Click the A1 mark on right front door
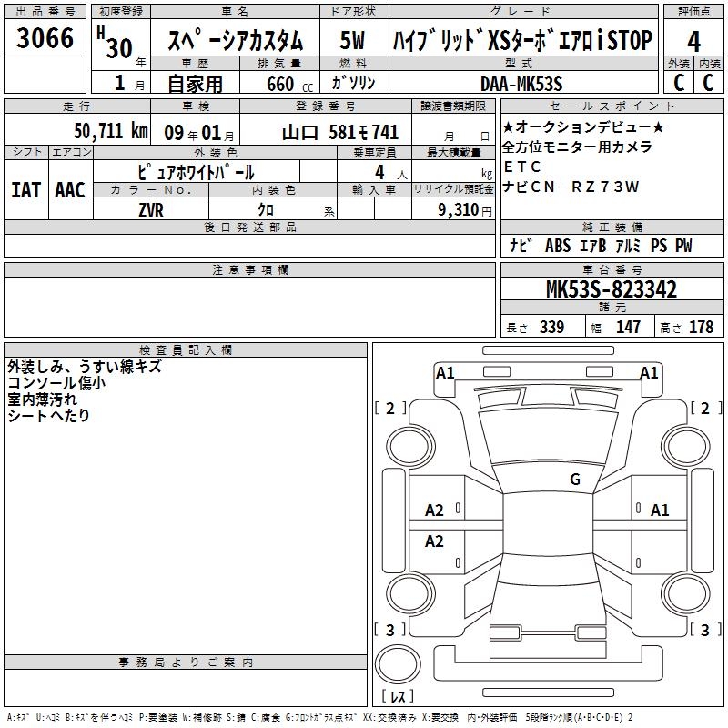728x728 pixels. [660, 511]
